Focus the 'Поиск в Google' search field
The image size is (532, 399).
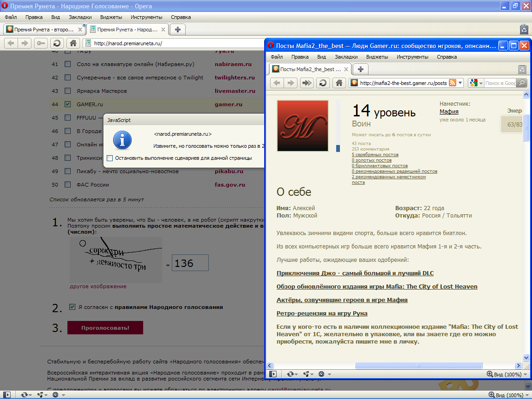pos(500,83)
